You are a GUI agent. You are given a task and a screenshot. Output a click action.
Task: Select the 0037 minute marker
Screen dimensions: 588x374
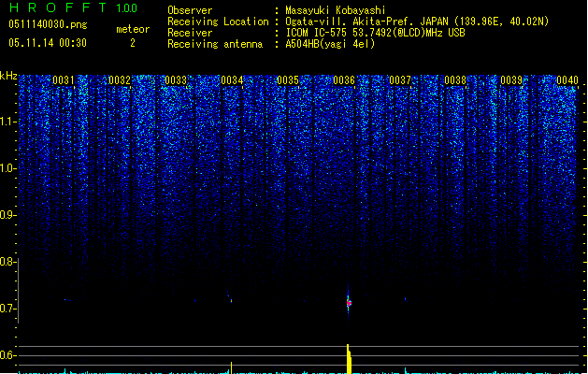click(x=400, y=80)
